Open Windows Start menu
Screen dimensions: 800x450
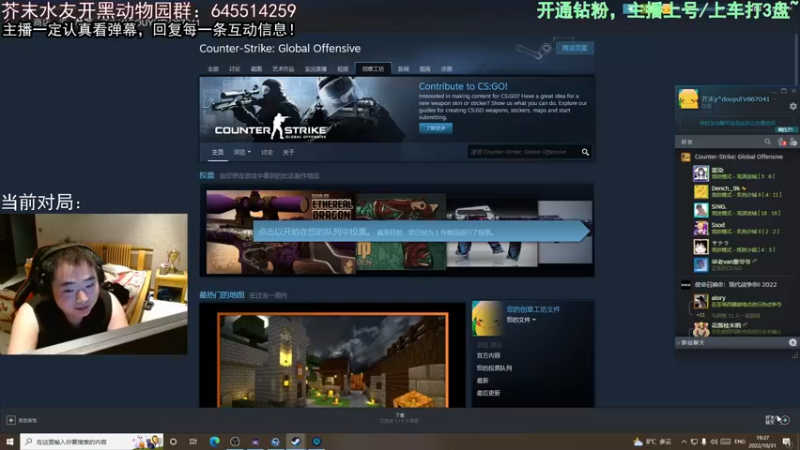[10, 441]
